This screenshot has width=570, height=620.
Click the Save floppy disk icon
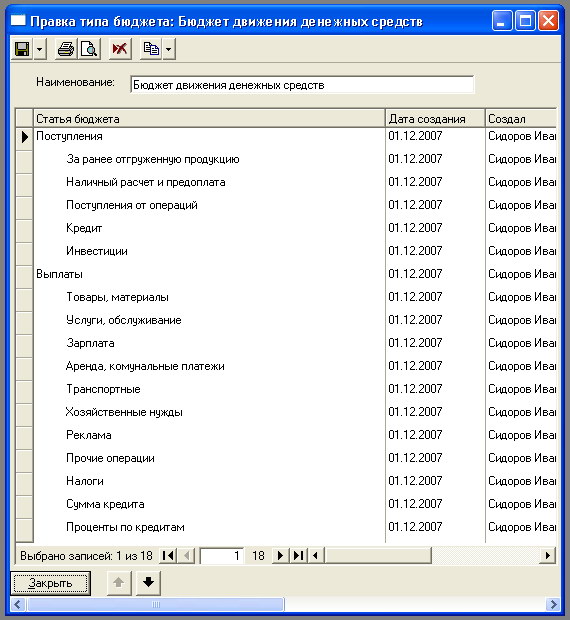pos(22,49)
